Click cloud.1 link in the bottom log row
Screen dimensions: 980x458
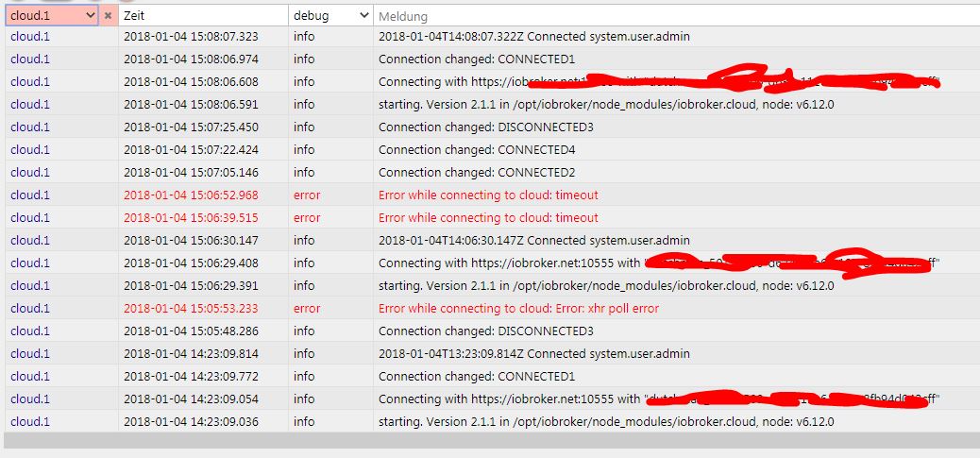[30, 422]
